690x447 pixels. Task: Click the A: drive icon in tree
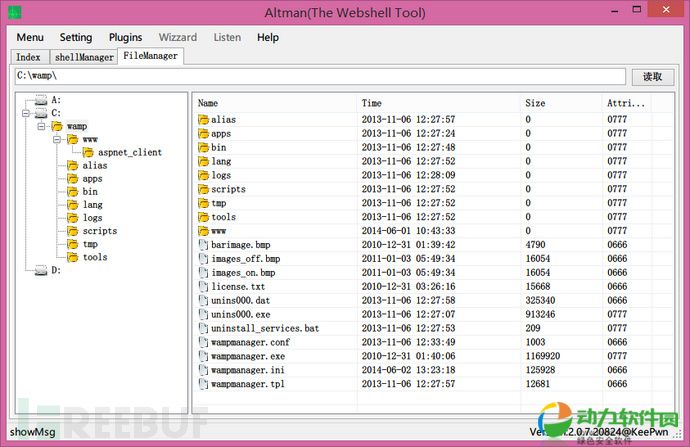tap(40, 101)
